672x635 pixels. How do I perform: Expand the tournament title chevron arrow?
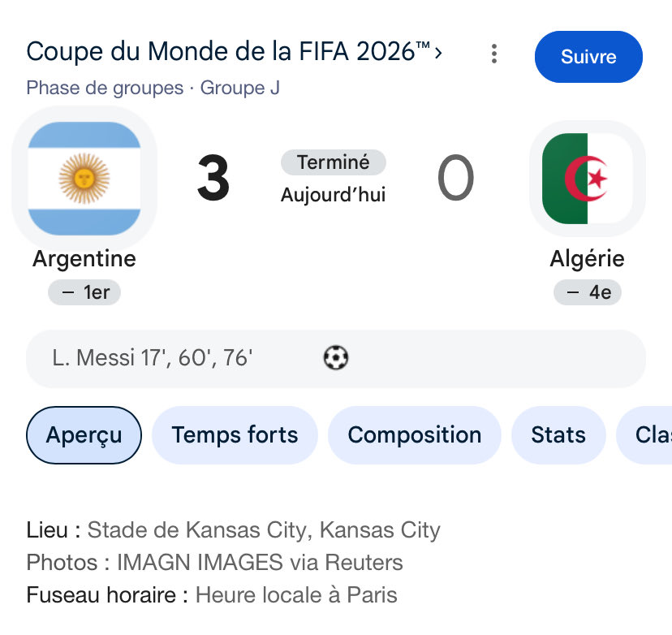[438, 53]
